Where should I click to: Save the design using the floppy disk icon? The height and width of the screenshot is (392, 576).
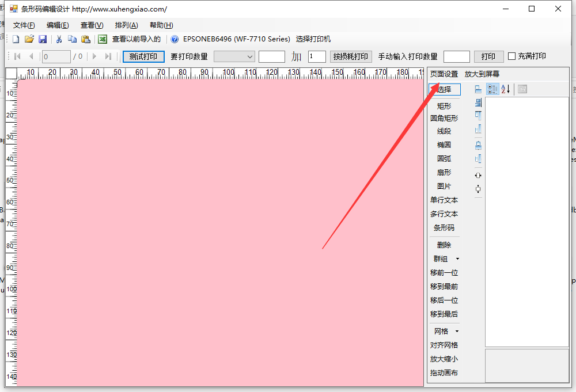43,39
